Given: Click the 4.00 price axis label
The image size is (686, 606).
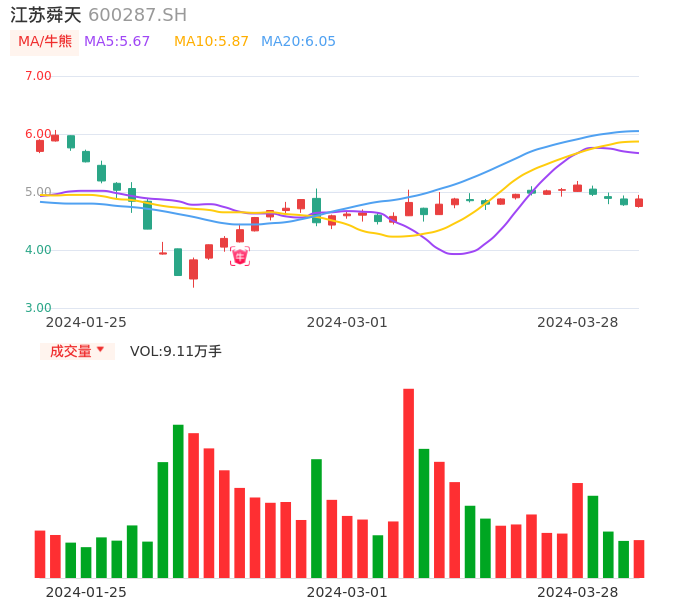Looking at the screenshot, I should pos(38,250).
